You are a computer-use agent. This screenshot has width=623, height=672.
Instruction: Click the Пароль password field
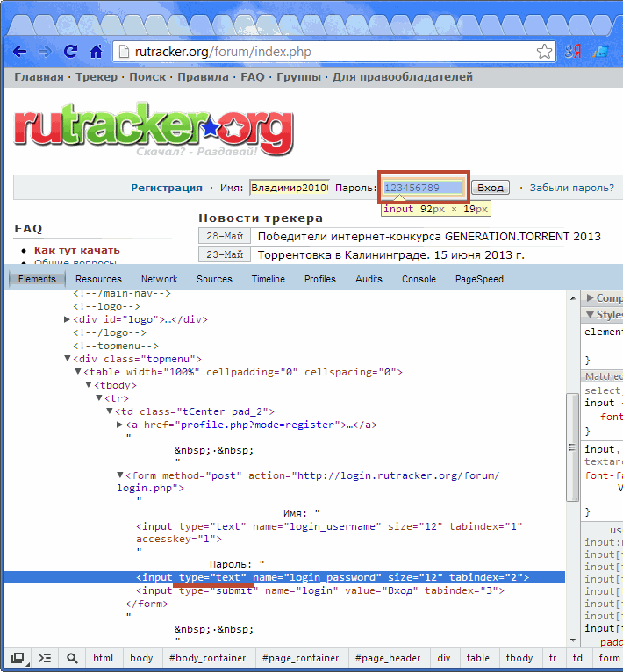coord(423,188)
